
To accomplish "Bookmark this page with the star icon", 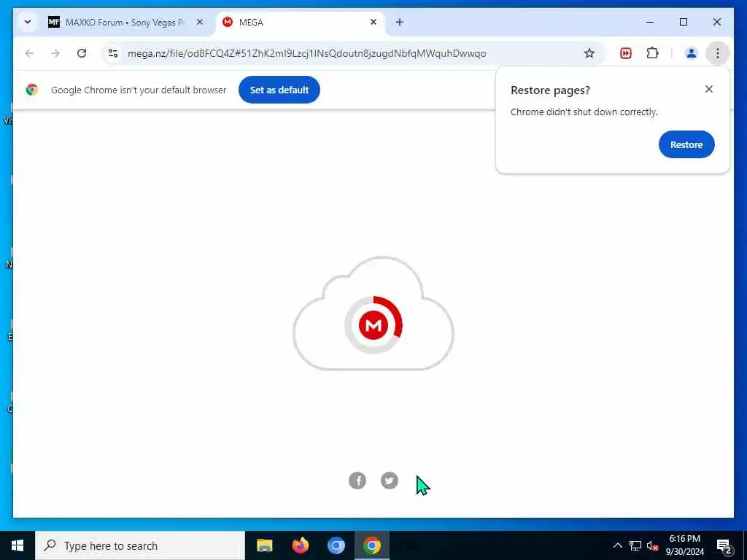I will tap(589, 53).
